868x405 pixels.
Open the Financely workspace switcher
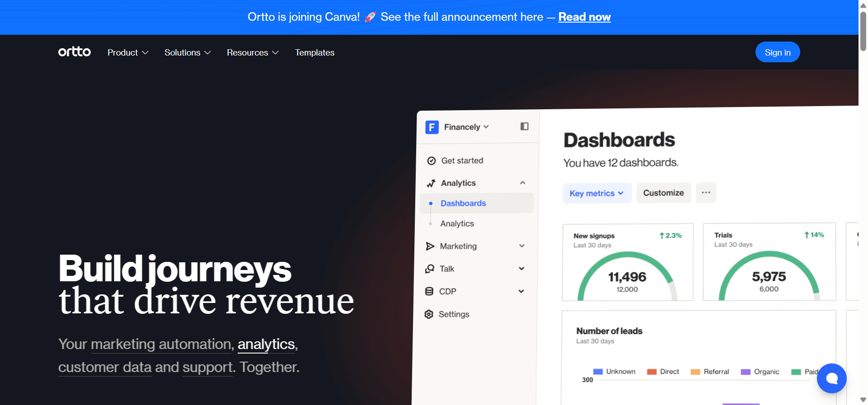pyautogui.click(x=466, y=127)
